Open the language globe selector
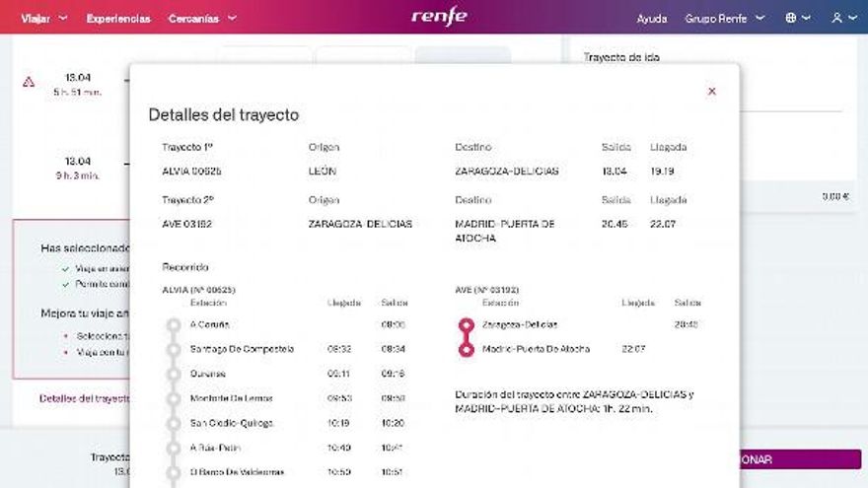The height and width of the screenshot is (488, 868). pyautogui.click(x=797, y=18)
